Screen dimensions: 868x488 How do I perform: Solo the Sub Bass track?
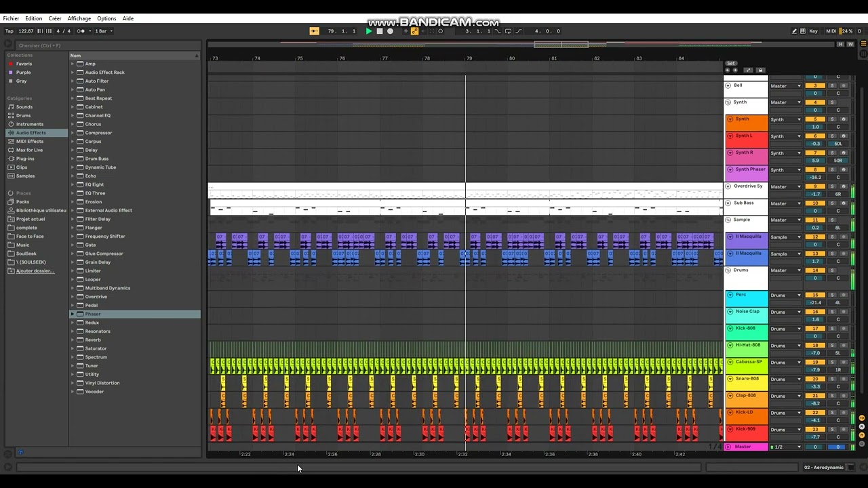pos(832,203)
